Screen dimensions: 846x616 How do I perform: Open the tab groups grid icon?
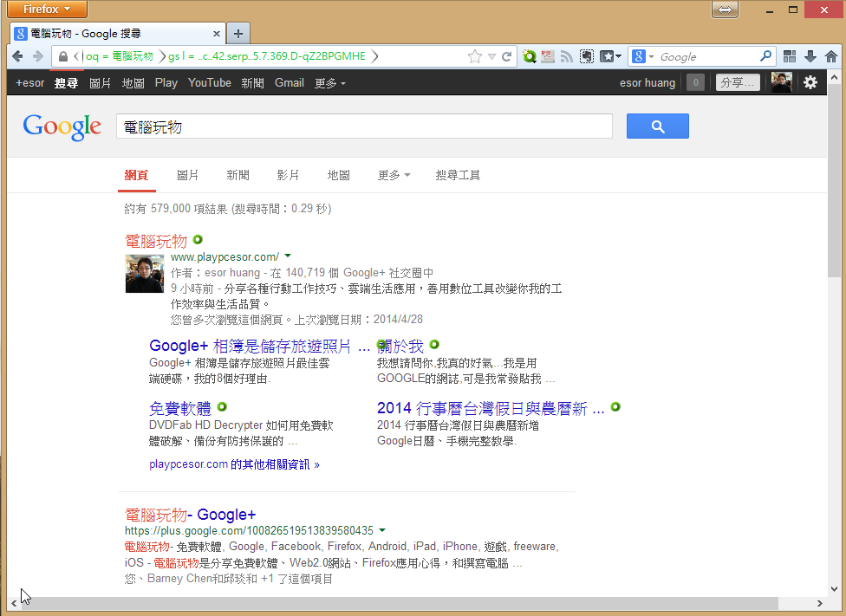[x=790, y=56]
